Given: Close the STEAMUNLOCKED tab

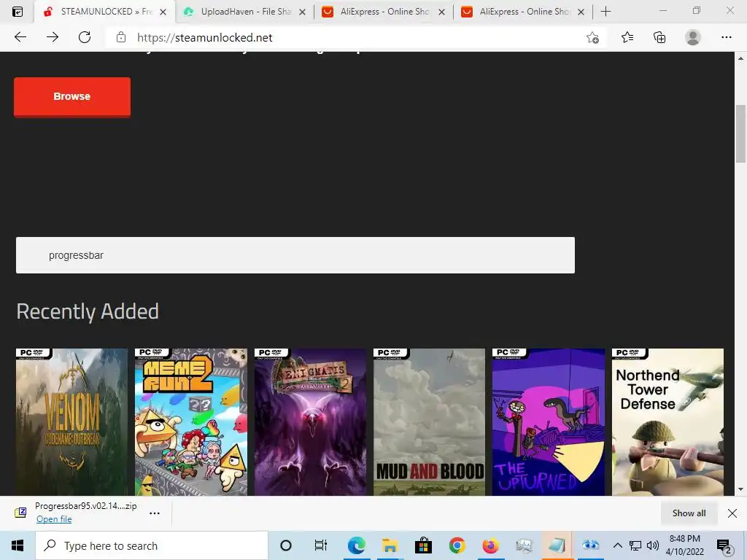Looking at the screenshot, I should [x=163, y=12].
